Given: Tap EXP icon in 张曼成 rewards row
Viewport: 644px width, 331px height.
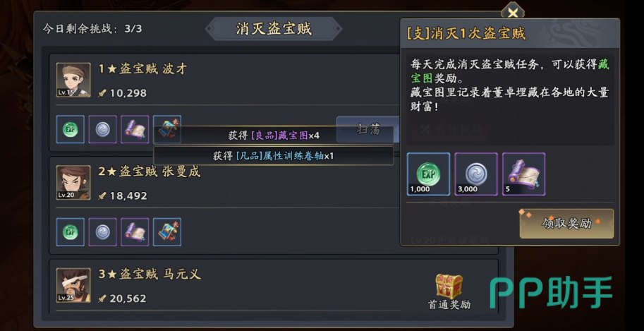Looking at the screenshot, I should click(71, 232).
